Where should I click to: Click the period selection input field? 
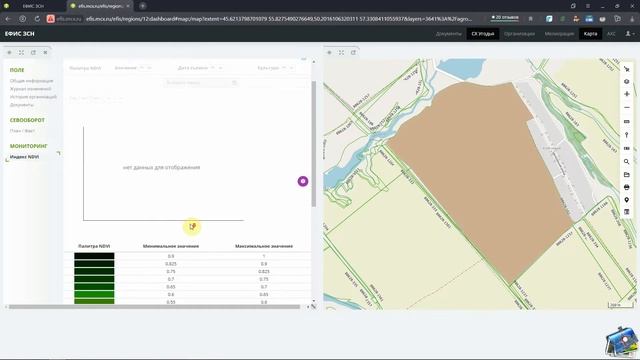[x=201, y=83]
